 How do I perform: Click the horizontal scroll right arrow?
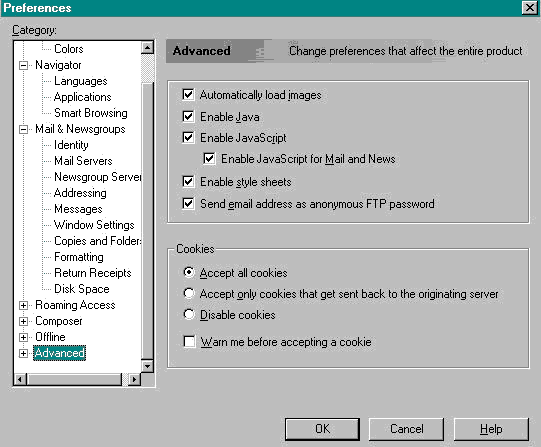coord(134,380)
